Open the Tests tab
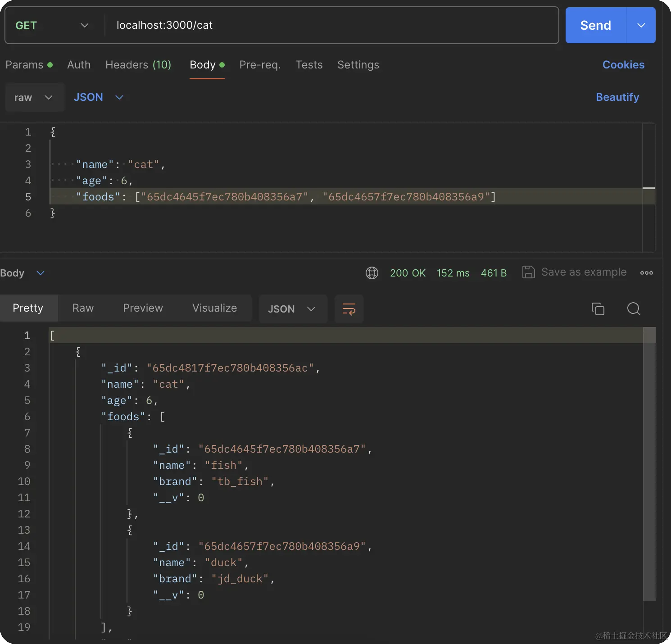Viewport: 671px width, 644px height. point(309,65)
